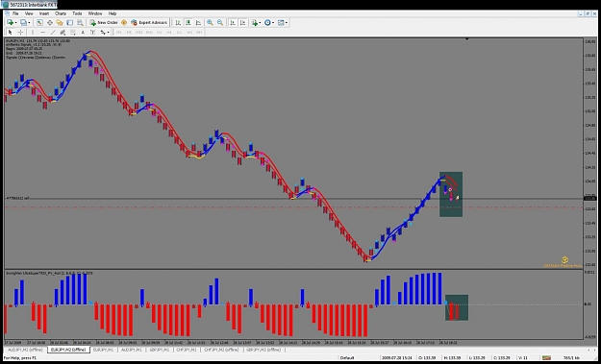601x364 pixels.
Task: Select the Horizontal Line tool
Action: tap(43, 32)
